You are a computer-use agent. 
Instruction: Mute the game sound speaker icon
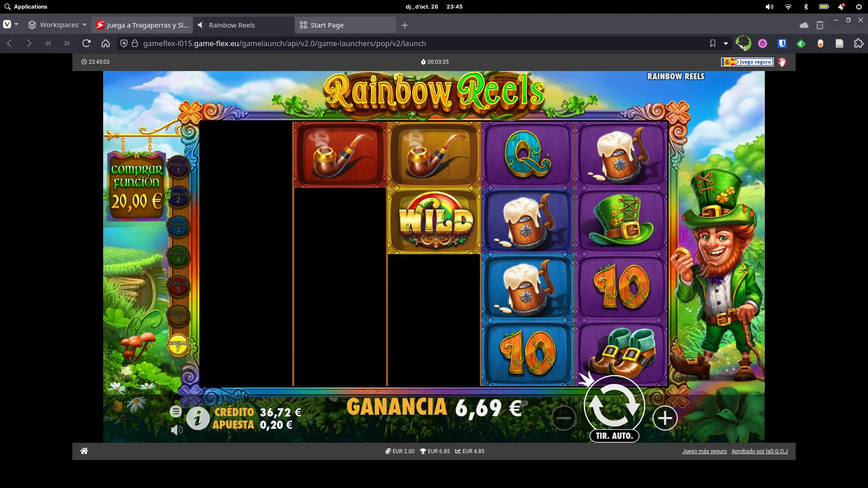[176, 430]
